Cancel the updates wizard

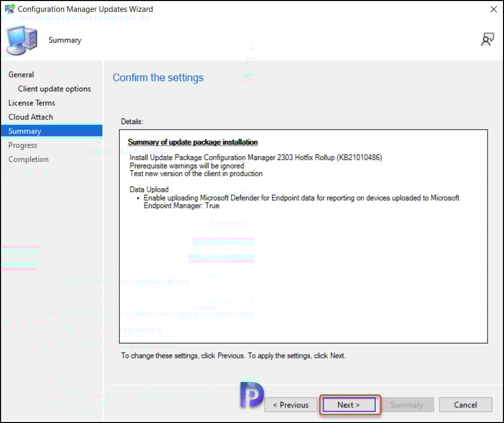coord(466,405)
